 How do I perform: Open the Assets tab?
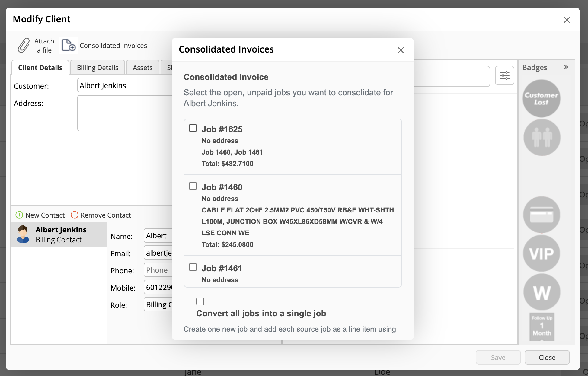[x=142, y=68]
